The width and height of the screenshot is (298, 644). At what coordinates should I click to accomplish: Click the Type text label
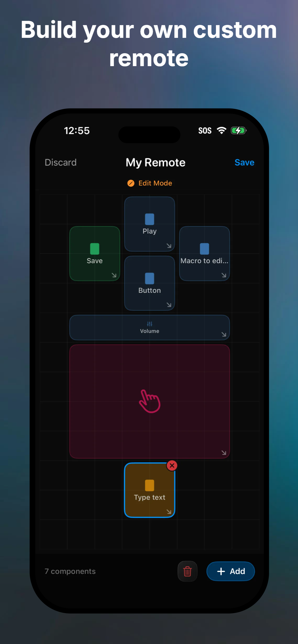149,498
